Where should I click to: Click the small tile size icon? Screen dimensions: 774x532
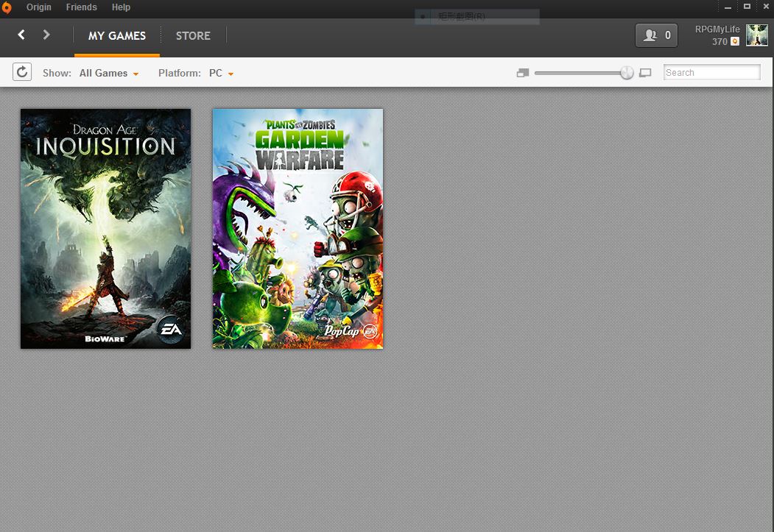(x=522, y=73)
